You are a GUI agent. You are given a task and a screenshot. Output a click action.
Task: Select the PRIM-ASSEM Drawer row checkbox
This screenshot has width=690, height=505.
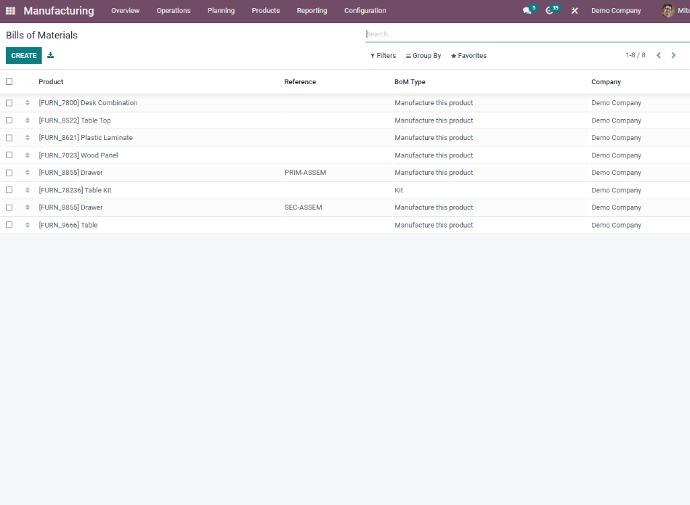click(x=9, y=173)
